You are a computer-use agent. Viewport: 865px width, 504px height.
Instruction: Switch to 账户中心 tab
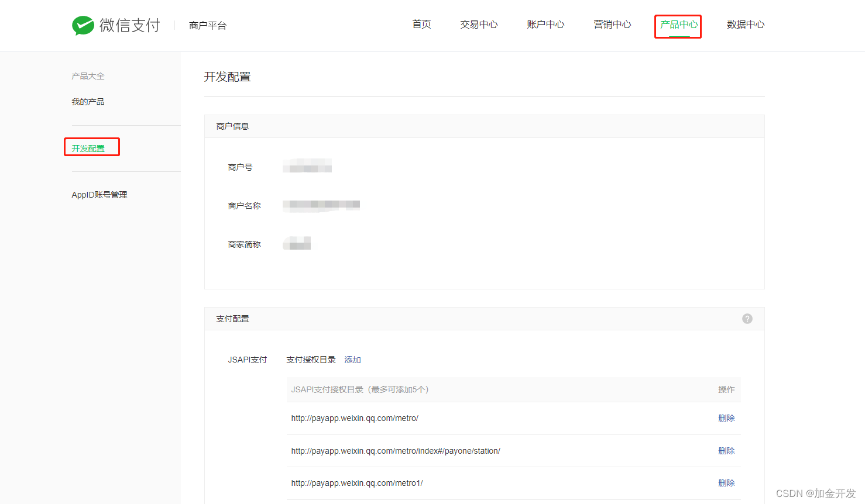pos(545,24)
